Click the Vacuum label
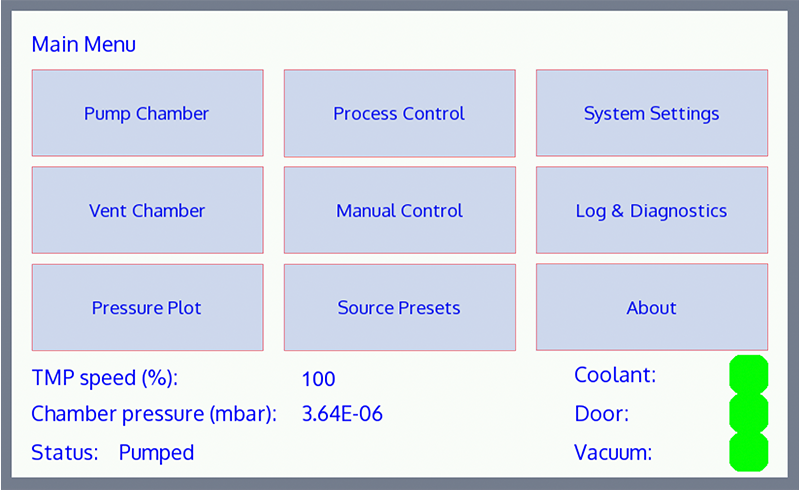 click(x=613, y=452)
